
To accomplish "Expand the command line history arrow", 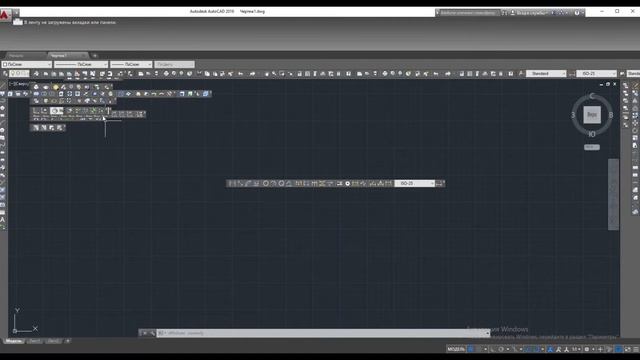I will pos(487,333).
